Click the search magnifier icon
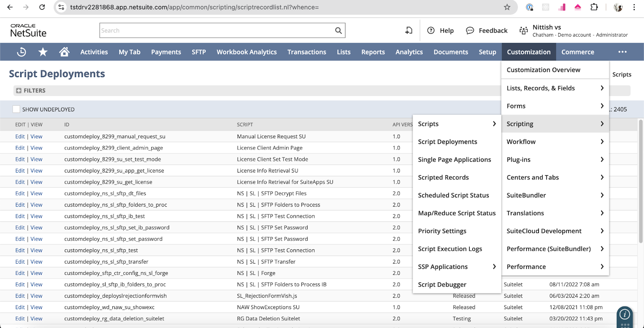The height and width of the screenshot is (328, 644). coord(339,31)
